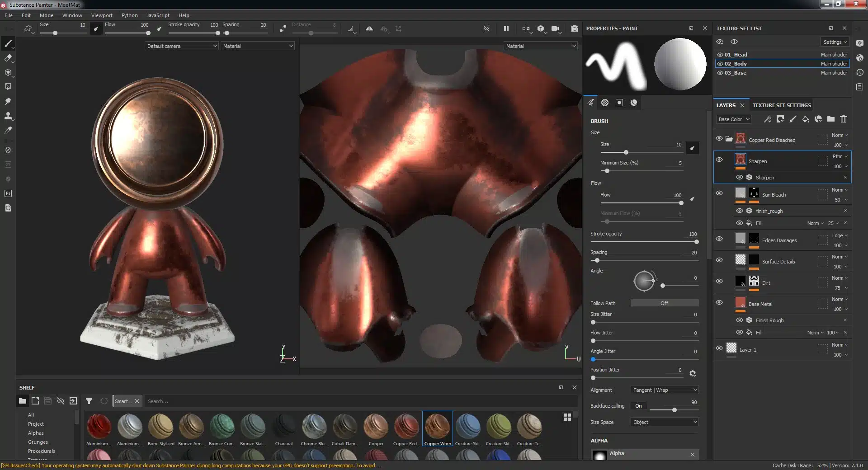Hide the Copper Red Bleached layer
This screenshot has height=470, width=868.
(x=719, y=138)
